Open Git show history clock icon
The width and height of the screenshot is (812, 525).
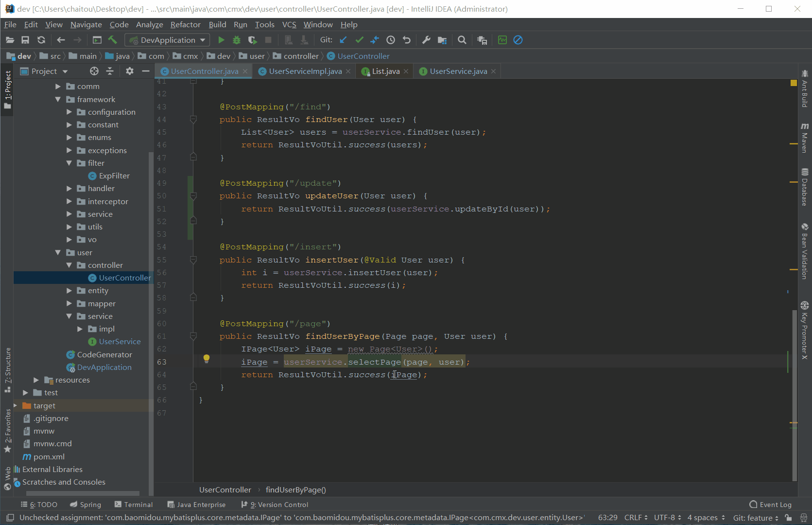tap(391, 40)
